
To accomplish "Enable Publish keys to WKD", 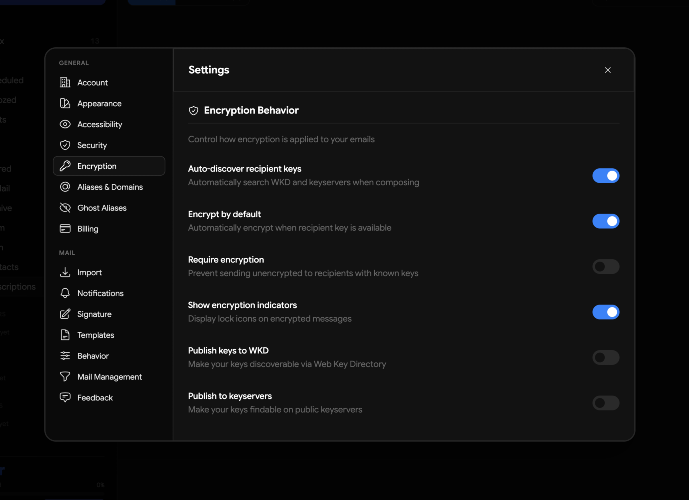I will pos(605,357).
